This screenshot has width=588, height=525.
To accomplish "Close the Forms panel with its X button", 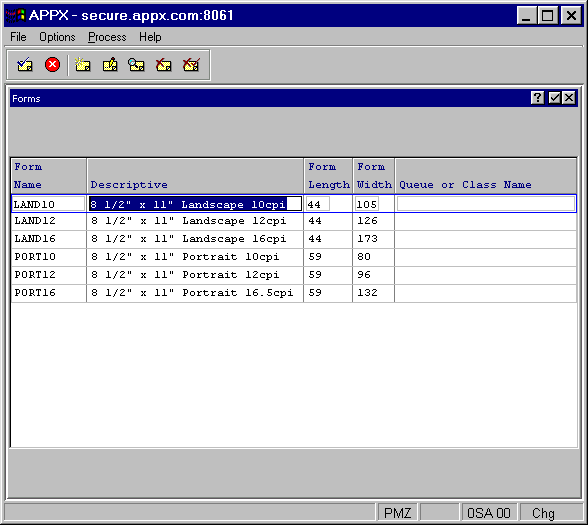I will click(569, 98).
